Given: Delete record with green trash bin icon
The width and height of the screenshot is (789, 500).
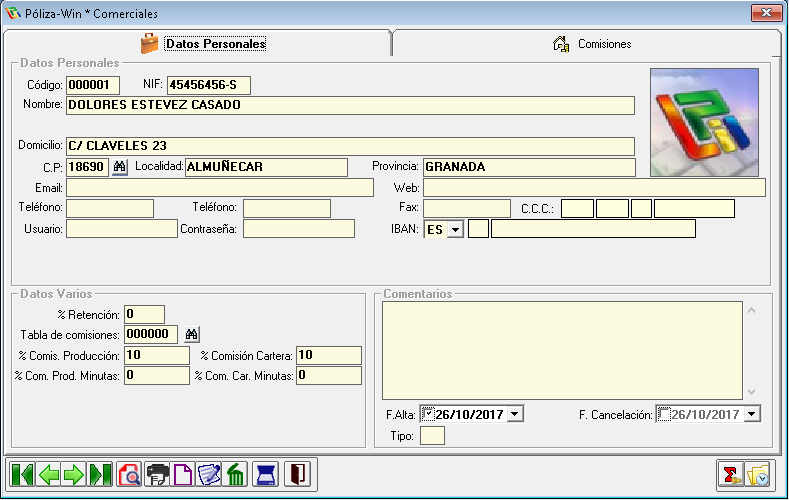Looking at the screenshot, I should (x=235, y=474).
